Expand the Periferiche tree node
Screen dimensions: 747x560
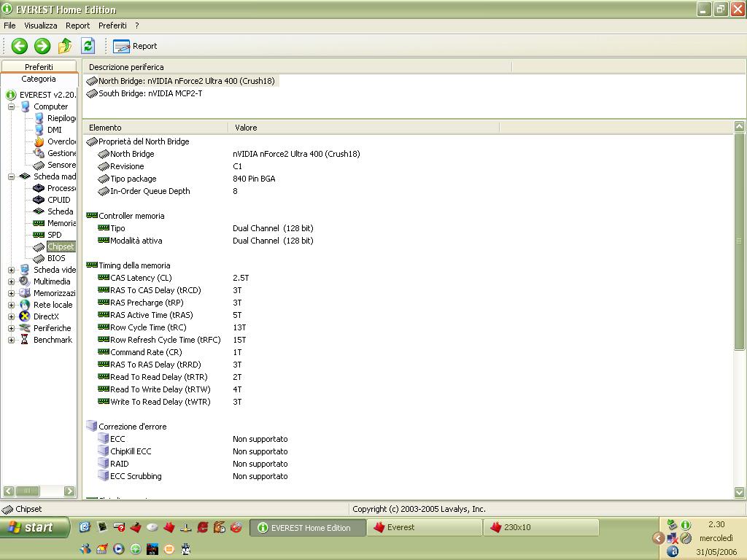tap(12, 328)
